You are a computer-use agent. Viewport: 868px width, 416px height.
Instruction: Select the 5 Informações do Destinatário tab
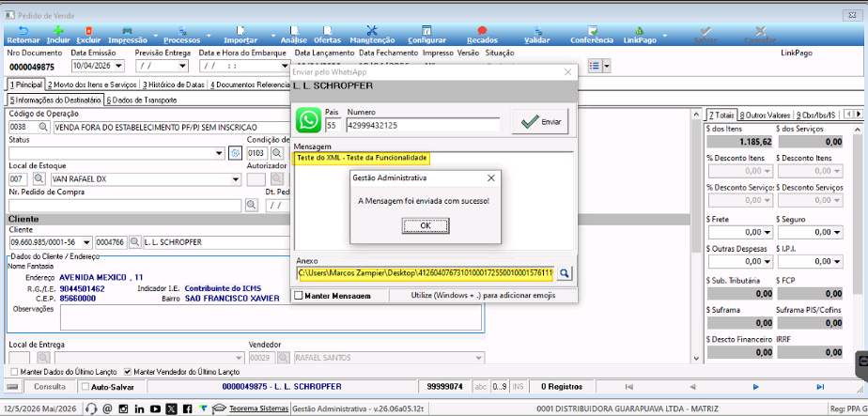(x=55, y=100)
